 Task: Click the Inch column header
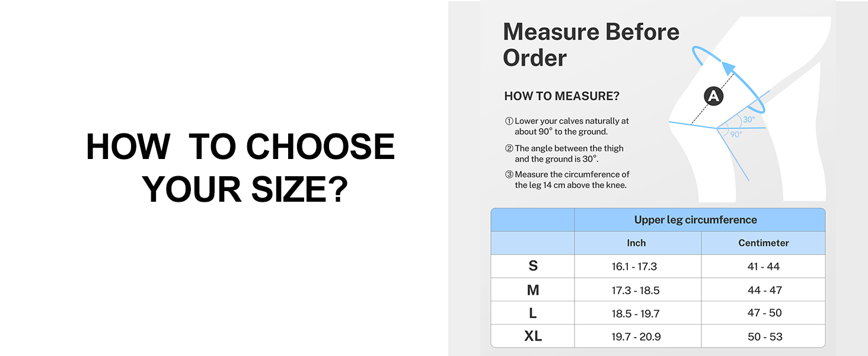coord(636,243)
